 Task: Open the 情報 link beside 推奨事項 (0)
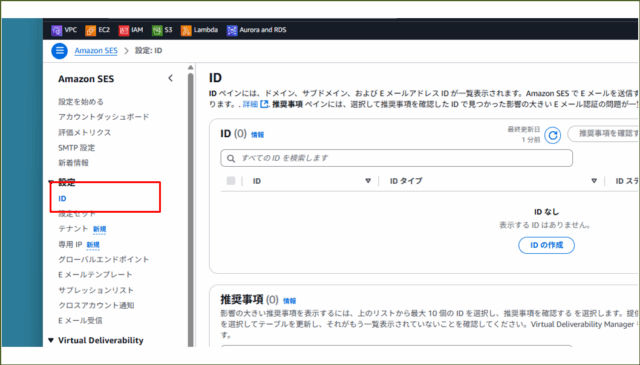(289, 301)
